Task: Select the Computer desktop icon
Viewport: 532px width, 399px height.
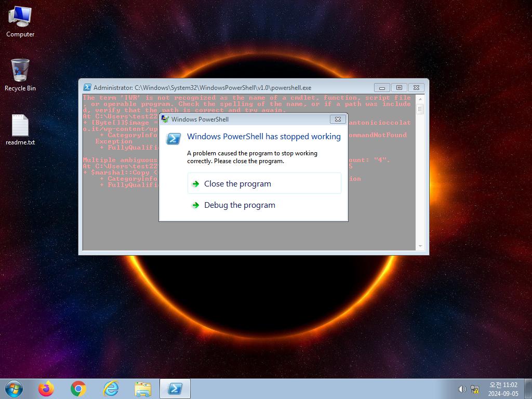Action: pyautogui.click(x=20, y=21)
